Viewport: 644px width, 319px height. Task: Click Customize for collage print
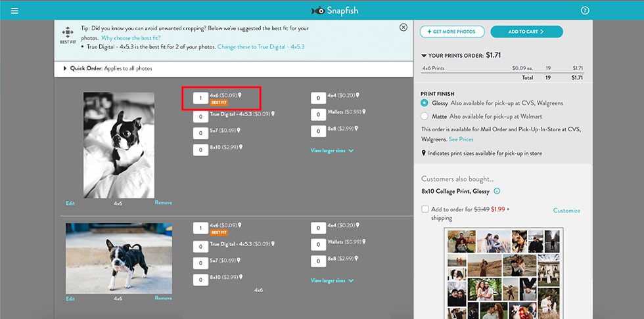566,210
